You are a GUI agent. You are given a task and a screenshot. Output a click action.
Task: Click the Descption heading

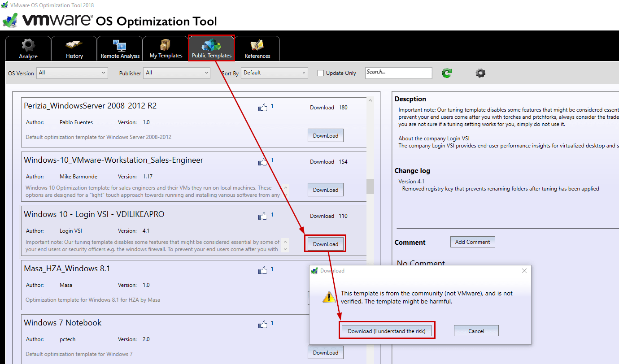click(410, 99)
